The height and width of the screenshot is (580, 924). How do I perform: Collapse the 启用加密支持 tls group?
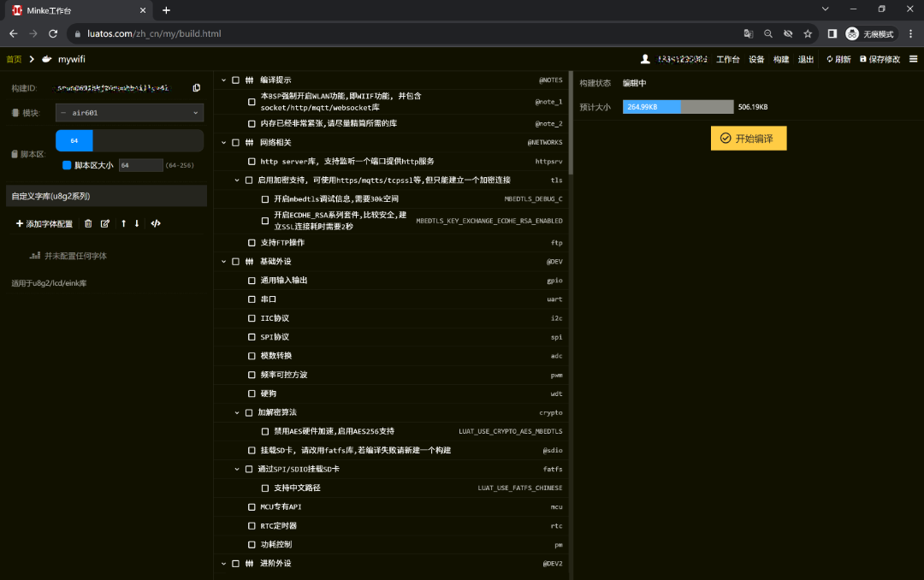tap(237, 181)
